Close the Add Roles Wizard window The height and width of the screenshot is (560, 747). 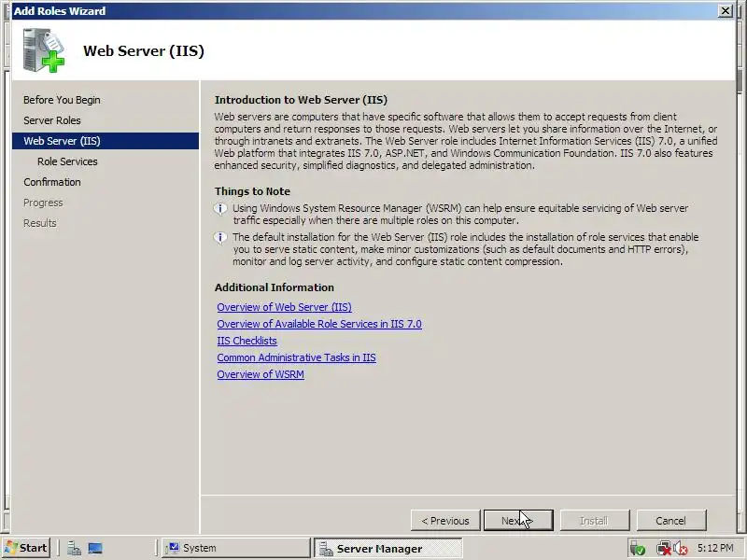[726, 11]
